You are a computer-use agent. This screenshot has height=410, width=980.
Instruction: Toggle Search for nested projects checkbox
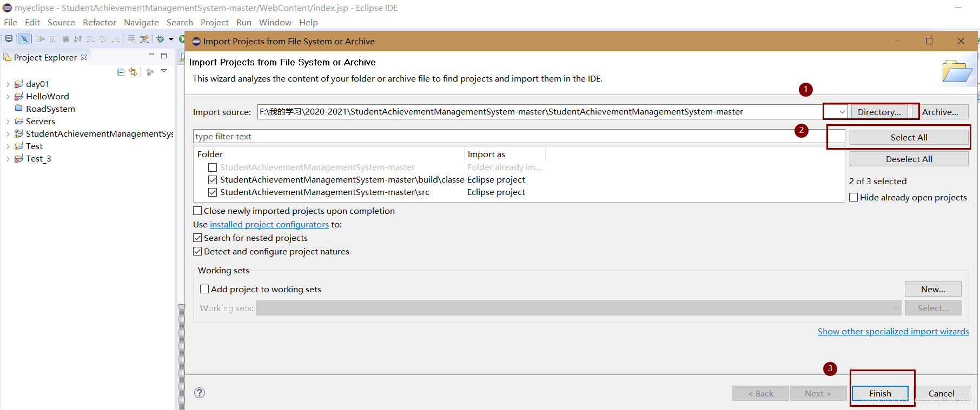tap(197, 238)
